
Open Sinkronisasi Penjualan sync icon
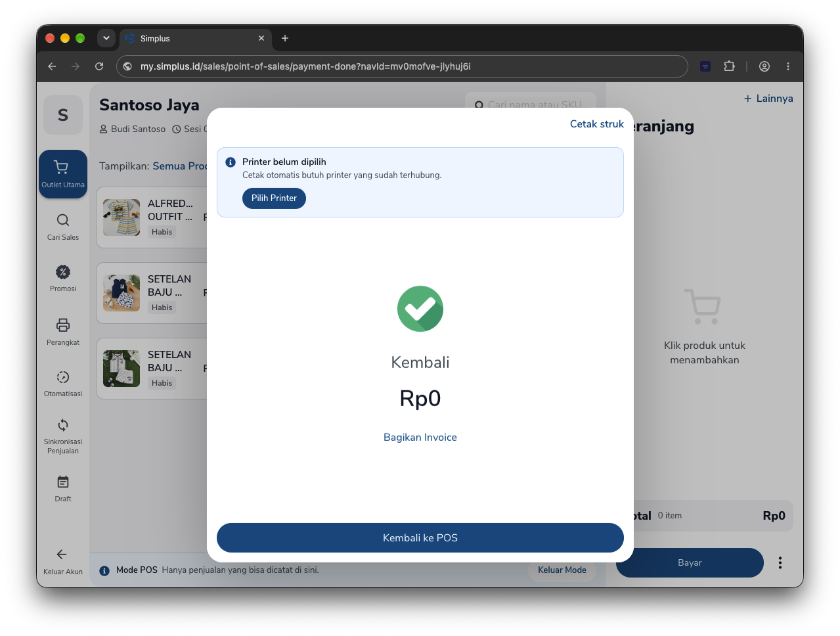pos(63,425)
